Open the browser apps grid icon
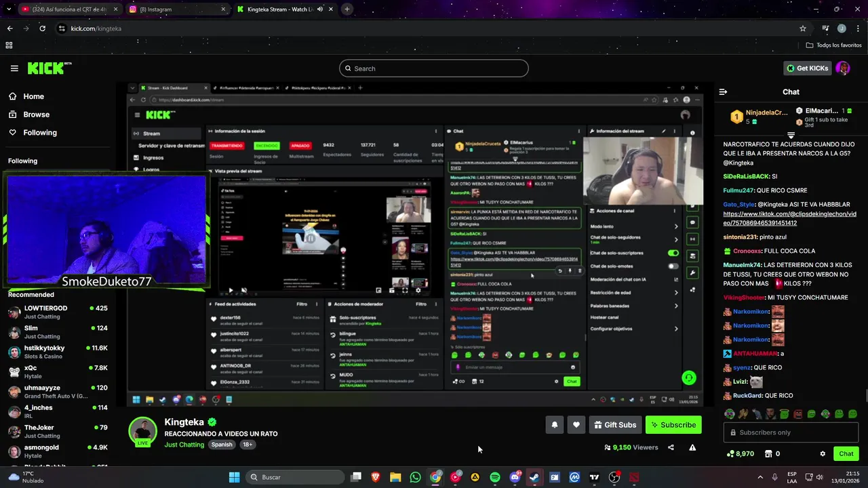The height and width of the screenshot is (488, 868). pyautogui.click(x=9, y=45)
